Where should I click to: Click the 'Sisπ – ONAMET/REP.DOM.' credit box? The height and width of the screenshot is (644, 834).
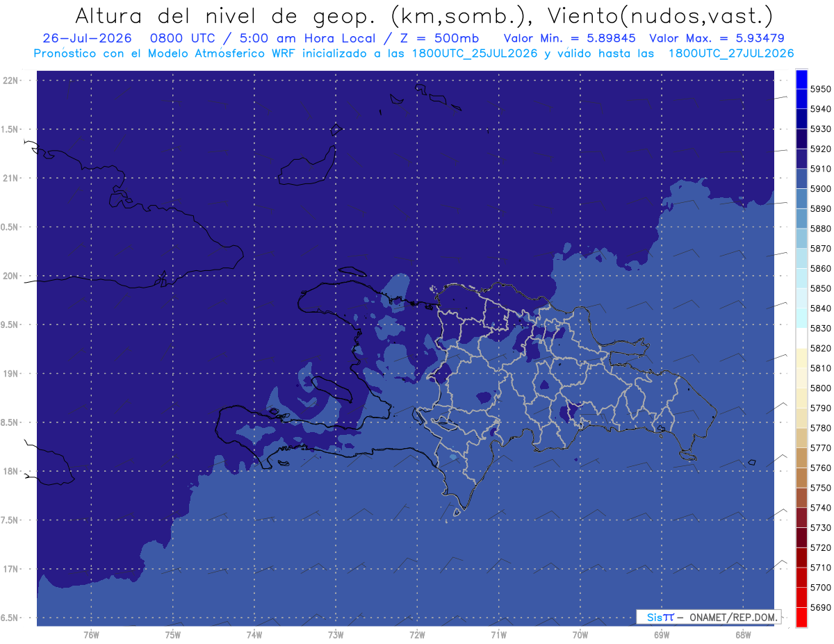pos(708,617)
